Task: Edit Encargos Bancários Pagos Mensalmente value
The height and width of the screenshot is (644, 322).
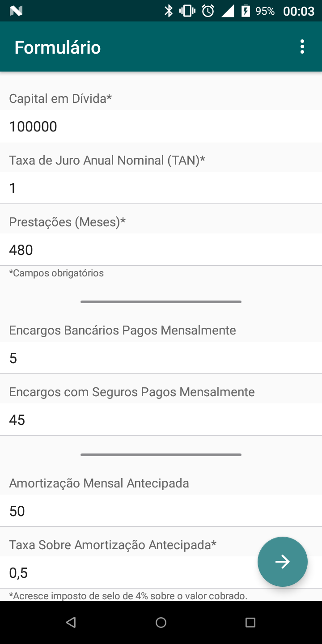Action: coord(161,358)
